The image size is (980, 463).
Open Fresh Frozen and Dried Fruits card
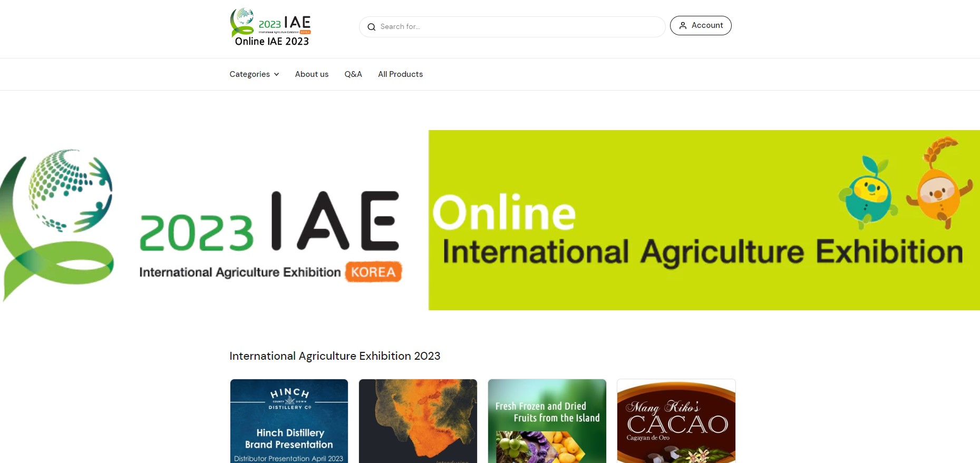coord(547,421)
